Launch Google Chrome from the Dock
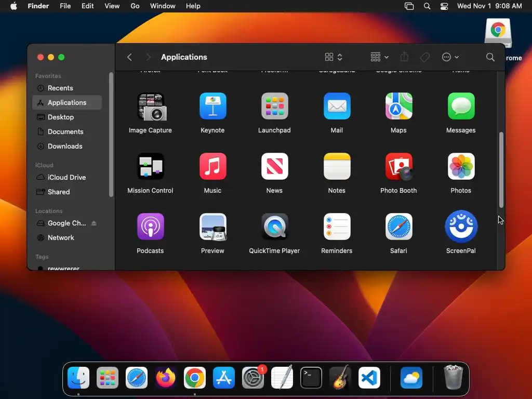532x399 pixels. [x=195, y=378]
